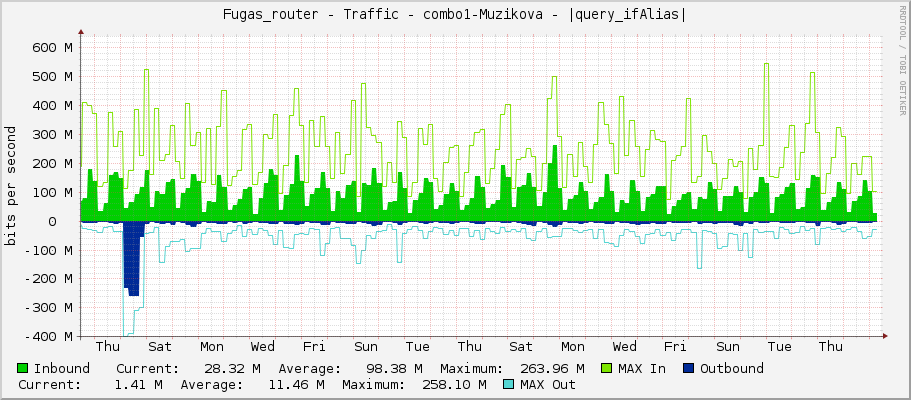This screenshot has height=400, width=911.
Task: Click the MAX Out cyan legend swatch
Action: (x=509, y=384)
